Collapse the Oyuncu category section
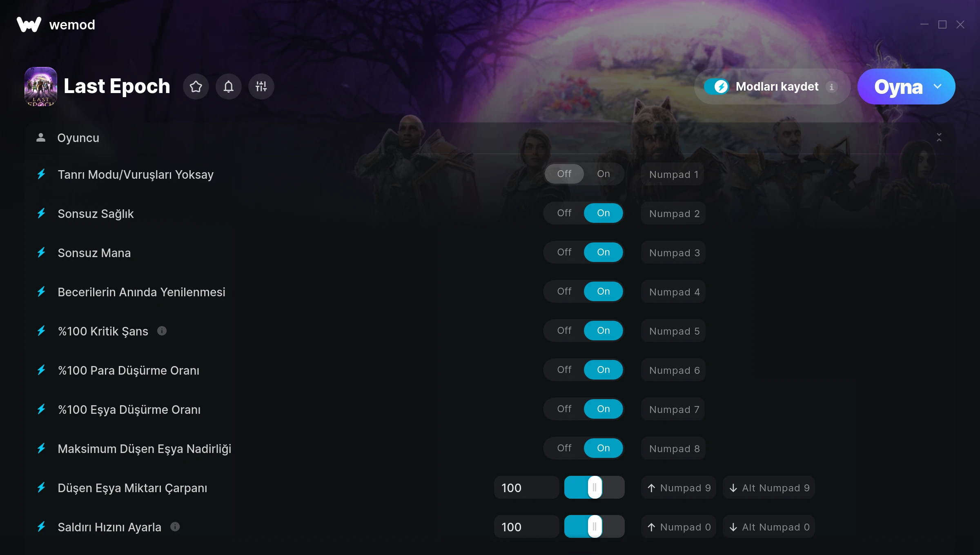 pyautogui.click(x=939, y=138)
